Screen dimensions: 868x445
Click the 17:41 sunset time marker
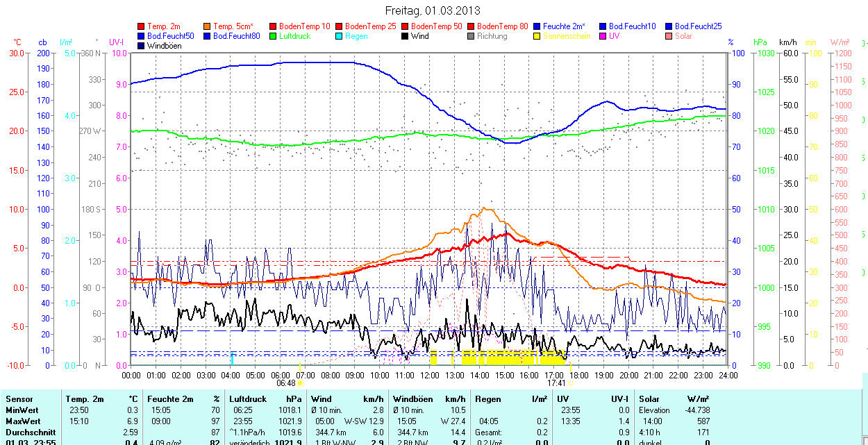tap(556, 383)
